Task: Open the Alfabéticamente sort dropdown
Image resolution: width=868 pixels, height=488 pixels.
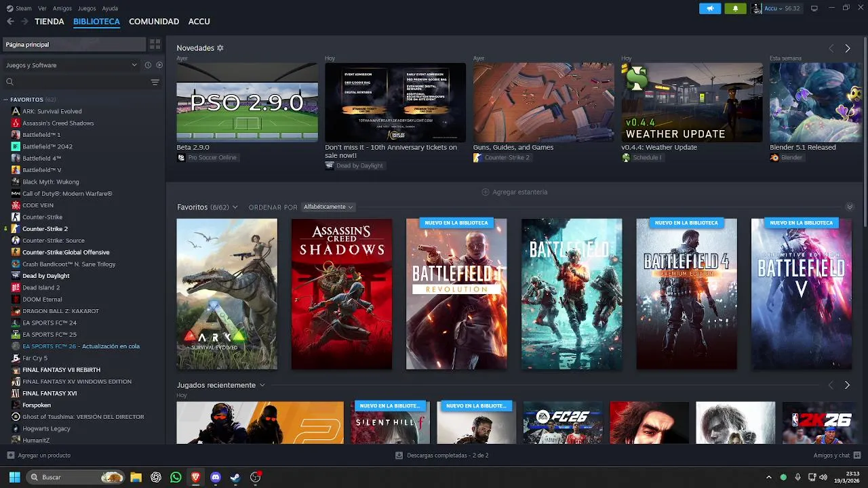Action: [328, 207]
